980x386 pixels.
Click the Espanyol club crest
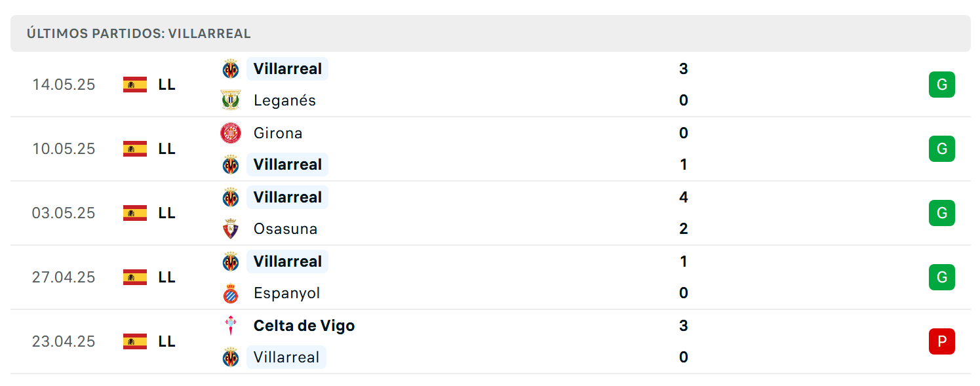[231, 293]
